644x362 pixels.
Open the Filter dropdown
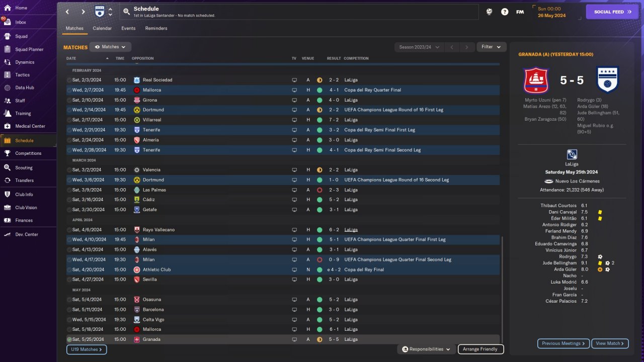492,47
